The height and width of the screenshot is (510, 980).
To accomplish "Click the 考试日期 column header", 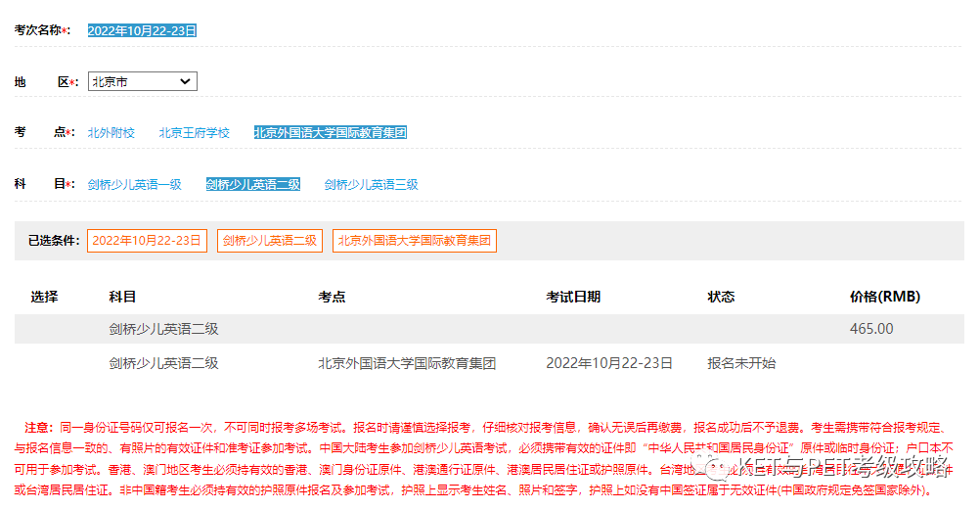I will (573, 298).
